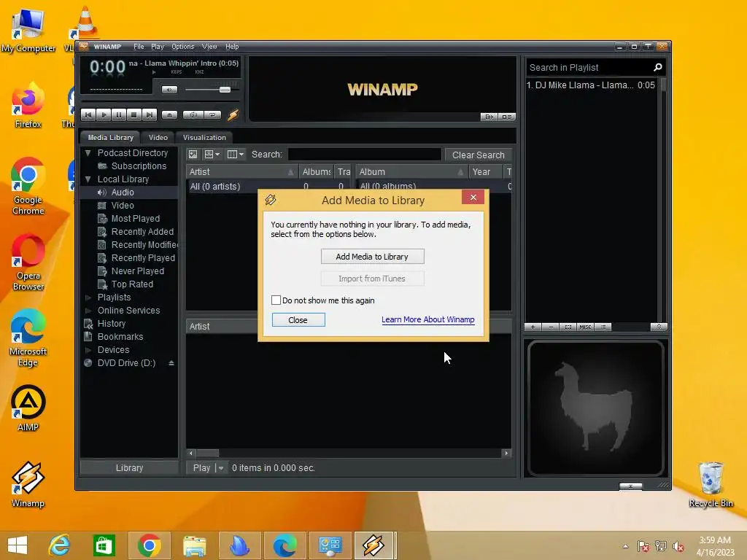The image size is (747, 560).
Task: Click the Winamp lightning bolt icon
Action: (233, 114)
